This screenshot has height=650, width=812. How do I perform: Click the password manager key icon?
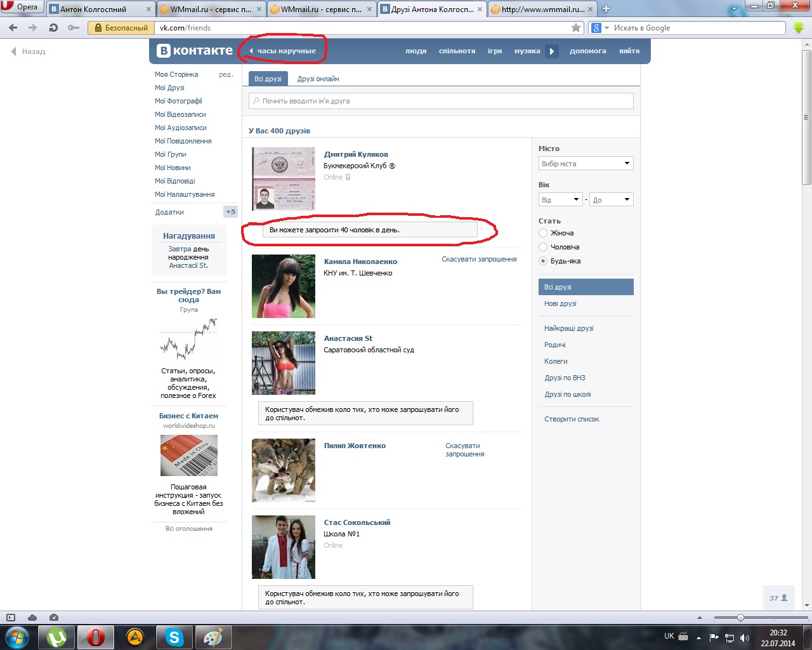click(74, 28)
